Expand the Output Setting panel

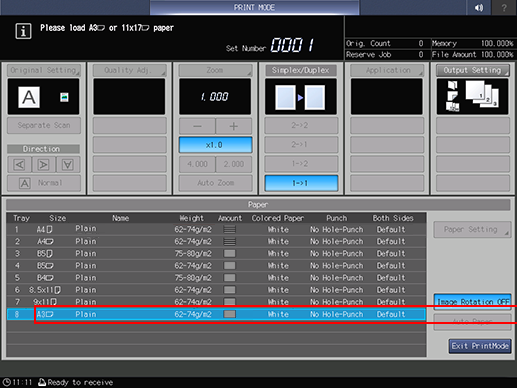tap(472, 70)
